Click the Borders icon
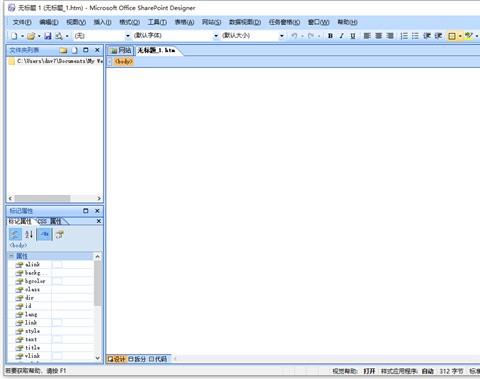 coord(452,36)
